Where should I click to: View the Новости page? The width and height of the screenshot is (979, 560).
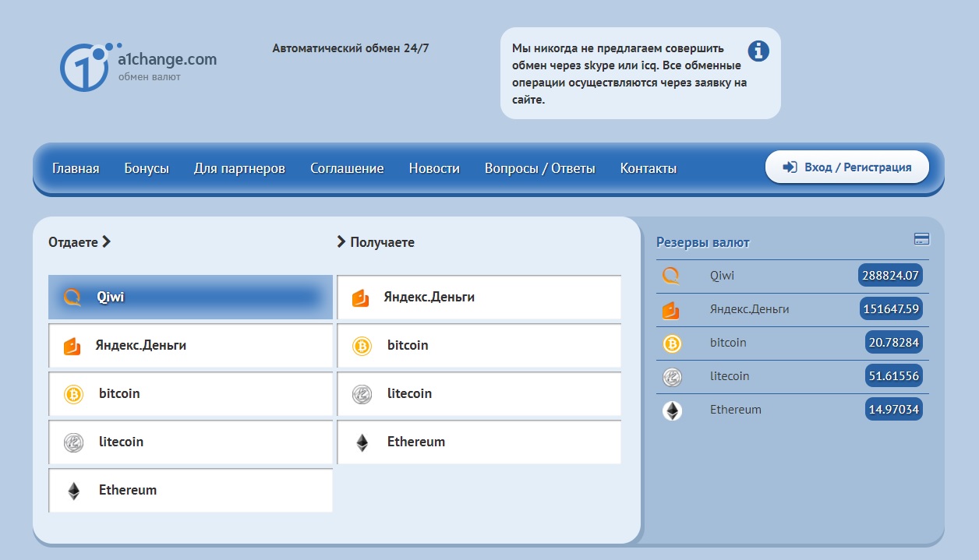[434, 168]
